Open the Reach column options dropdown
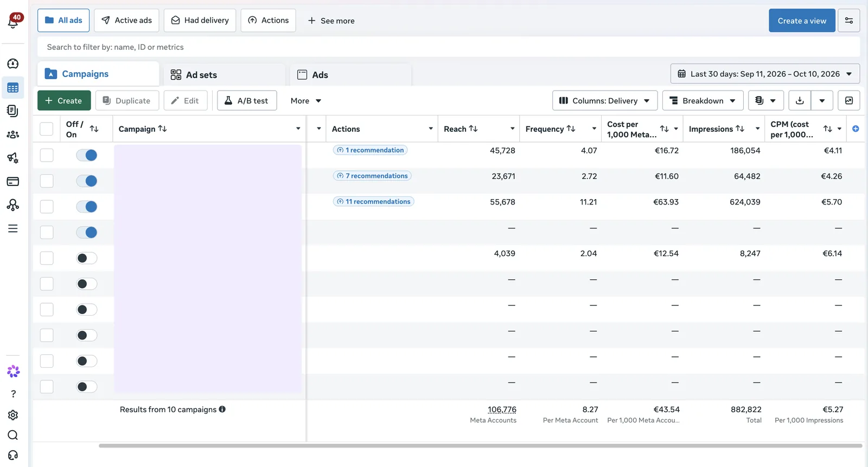 coord(512,129)
